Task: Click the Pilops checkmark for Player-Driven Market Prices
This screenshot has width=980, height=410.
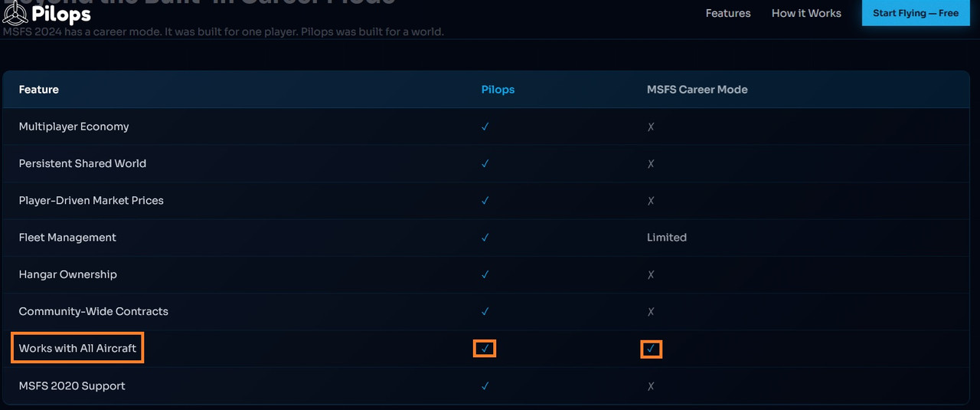Action: (485, 200)
